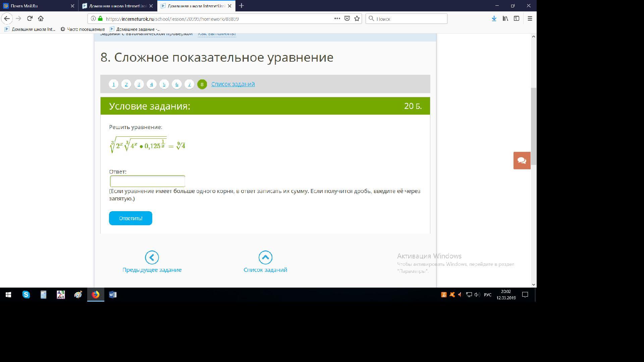The width and height of the screenshot is (644, 362).
Task: Open the Library bookshelf icon
Action: coord(505,19)
